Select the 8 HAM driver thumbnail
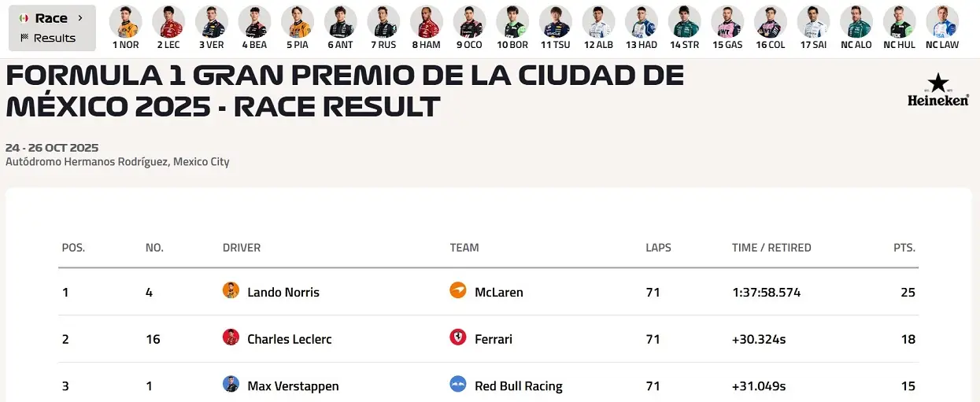This screenshot has height=402, width=980. point(426,22)
